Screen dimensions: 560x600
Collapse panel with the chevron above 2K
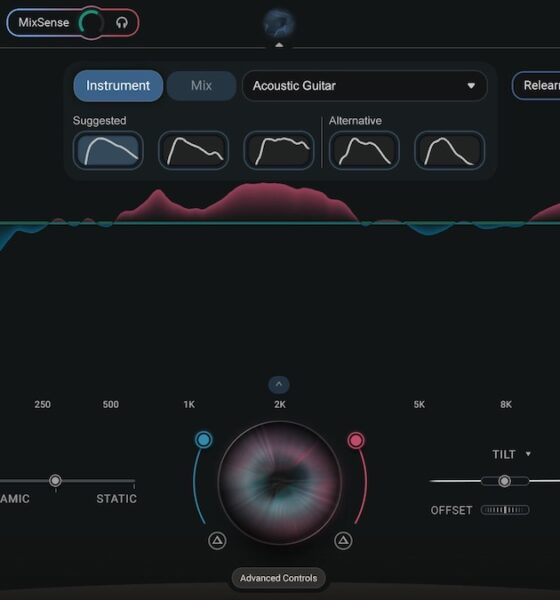[279, 384]
